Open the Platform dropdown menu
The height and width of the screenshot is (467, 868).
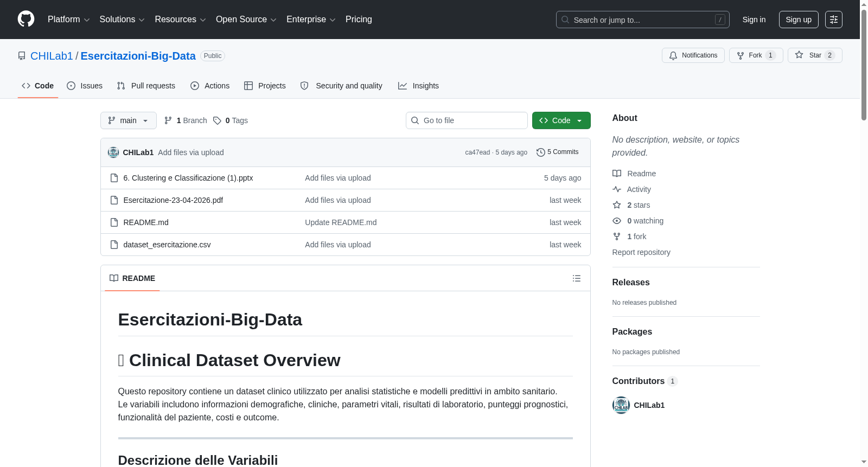[x=69, y=20]
